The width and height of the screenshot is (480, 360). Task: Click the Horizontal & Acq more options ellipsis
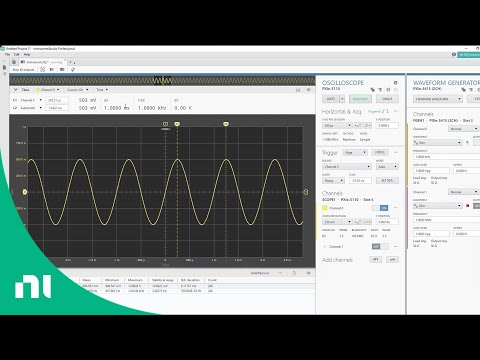396,111
